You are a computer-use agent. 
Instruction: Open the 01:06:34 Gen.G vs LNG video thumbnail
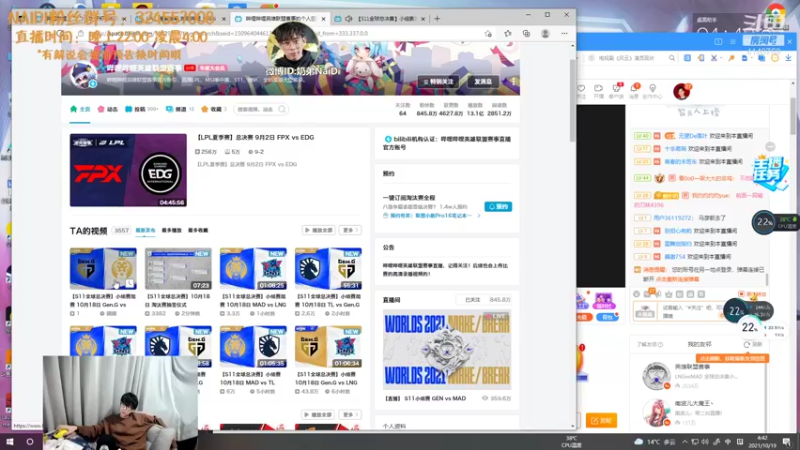328,347
